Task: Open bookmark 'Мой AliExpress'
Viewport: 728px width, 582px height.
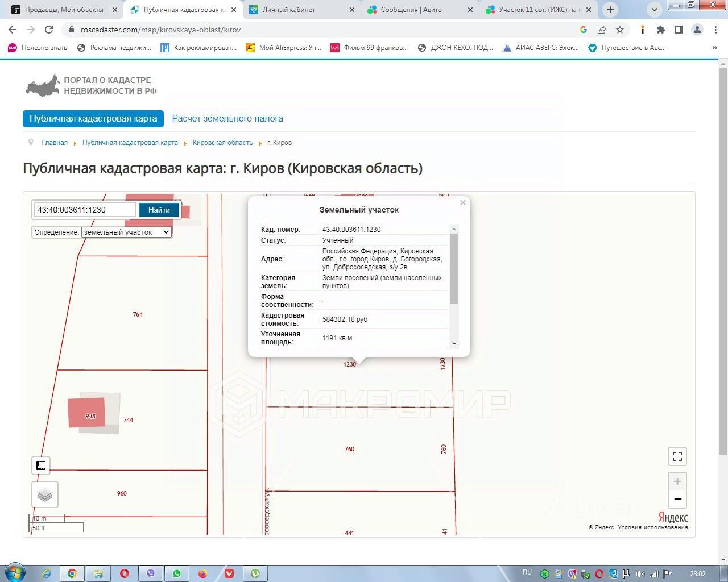Action: (x=283, y=48)
